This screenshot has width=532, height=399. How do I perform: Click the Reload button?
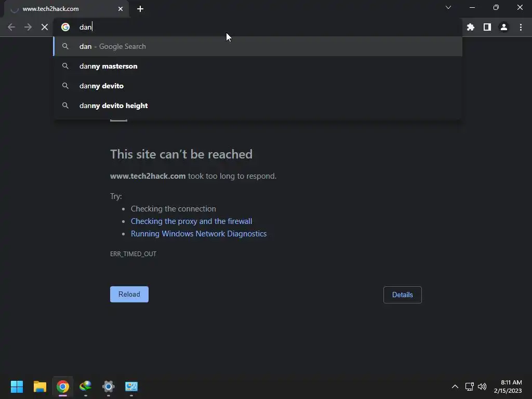(129, 294)
